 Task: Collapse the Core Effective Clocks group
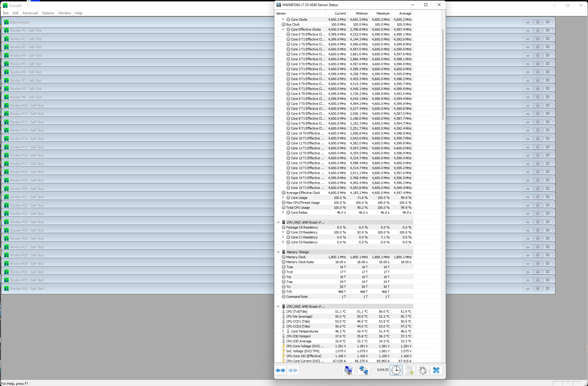click(283, 29)
